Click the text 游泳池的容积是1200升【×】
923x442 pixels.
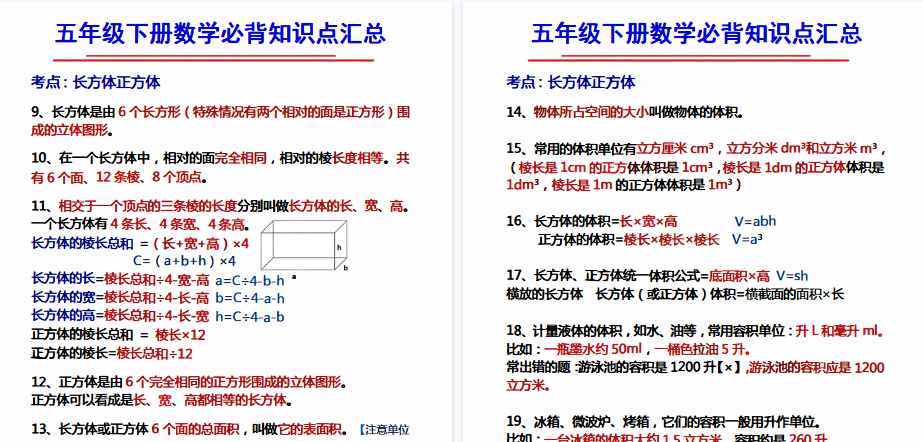[x=659, y=368]
